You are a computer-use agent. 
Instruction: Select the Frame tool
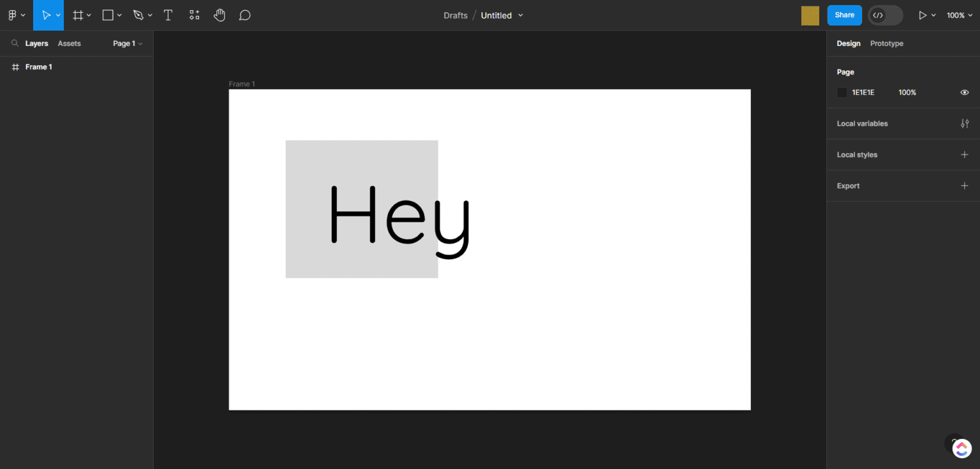point(77,15)
